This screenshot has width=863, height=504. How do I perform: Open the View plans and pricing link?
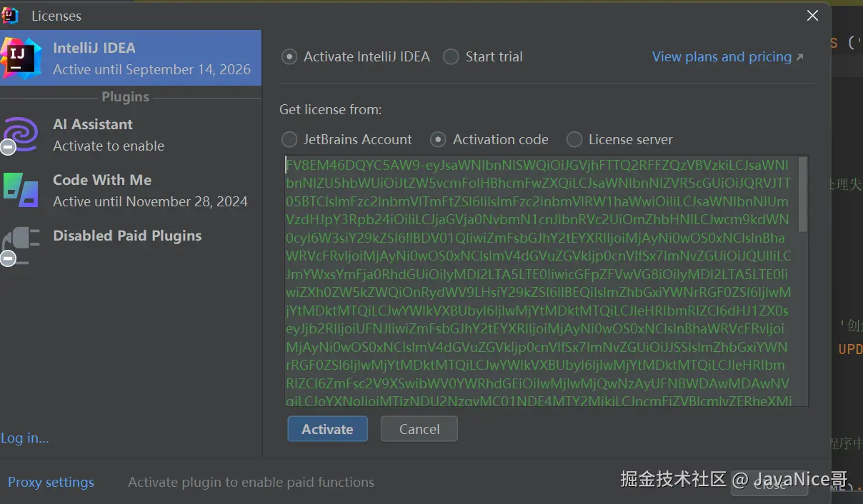coord(722,56)
